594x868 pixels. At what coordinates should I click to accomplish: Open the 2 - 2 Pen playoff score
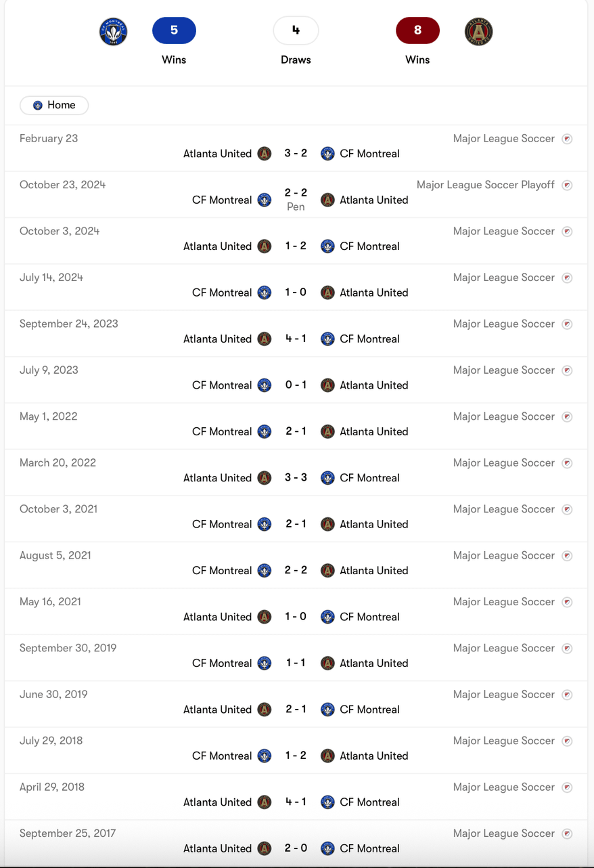tap(296, 199)
